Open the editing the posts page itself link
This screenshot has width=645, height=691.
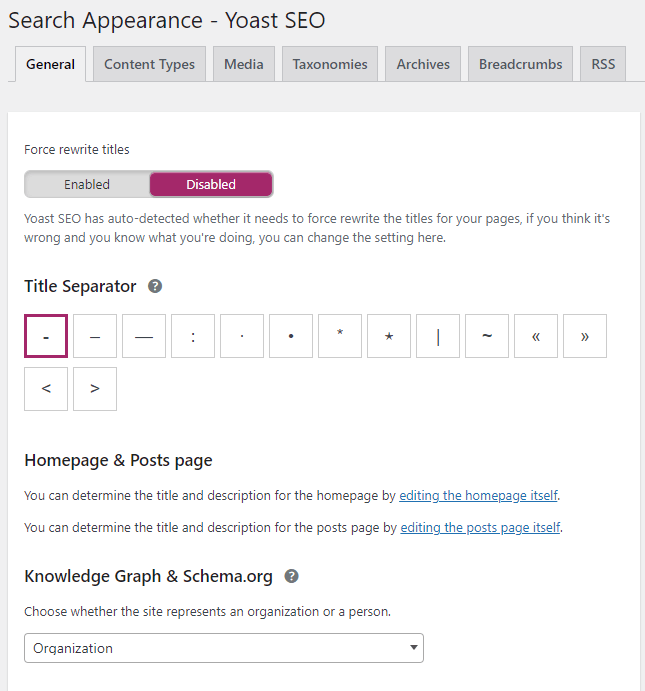(x=480, y=528)
